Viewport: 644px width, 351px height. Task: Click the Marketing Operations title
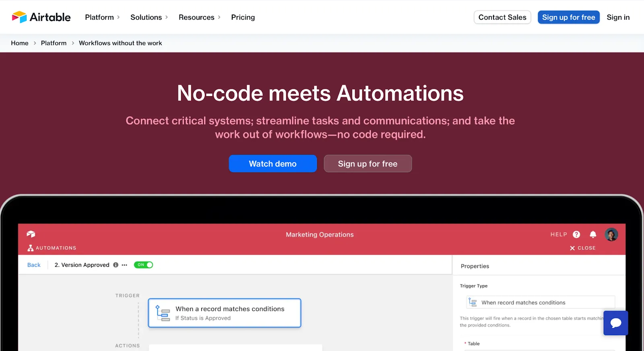pos(320,234)
